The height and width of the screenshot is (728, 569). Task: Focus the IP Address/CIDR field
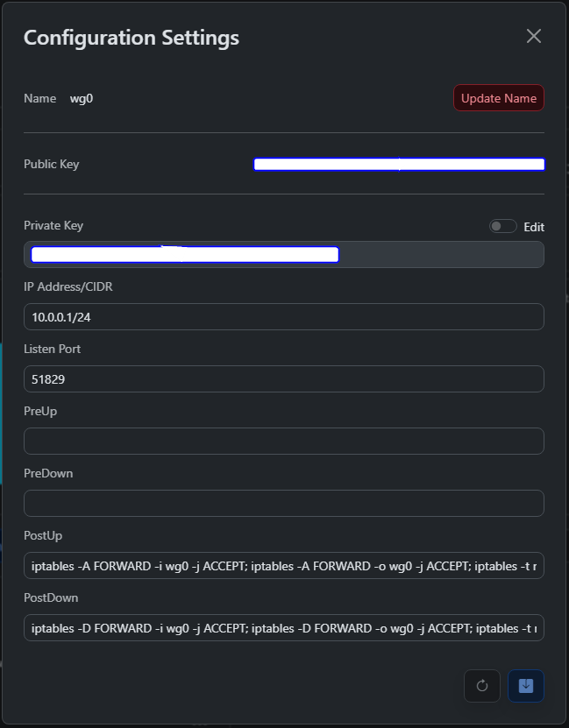(283, 317)
